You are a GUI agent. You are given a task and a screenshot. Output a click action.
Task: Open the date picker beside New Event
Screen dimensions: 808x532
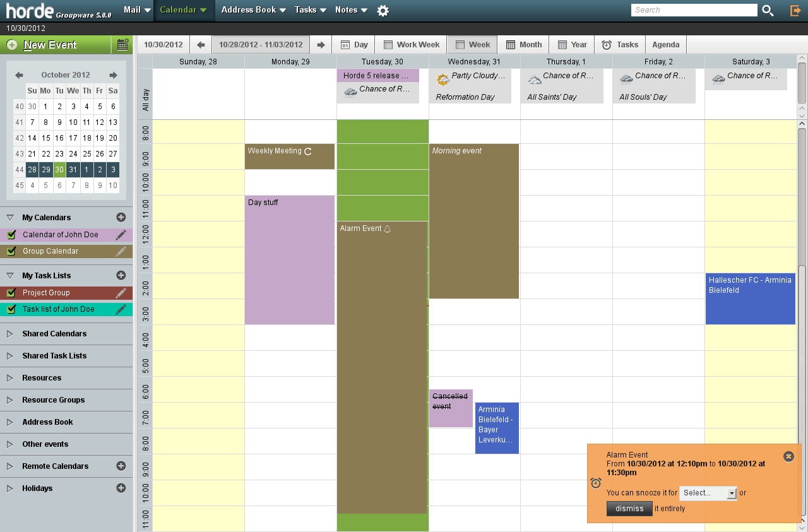click(x=122, y=45)
